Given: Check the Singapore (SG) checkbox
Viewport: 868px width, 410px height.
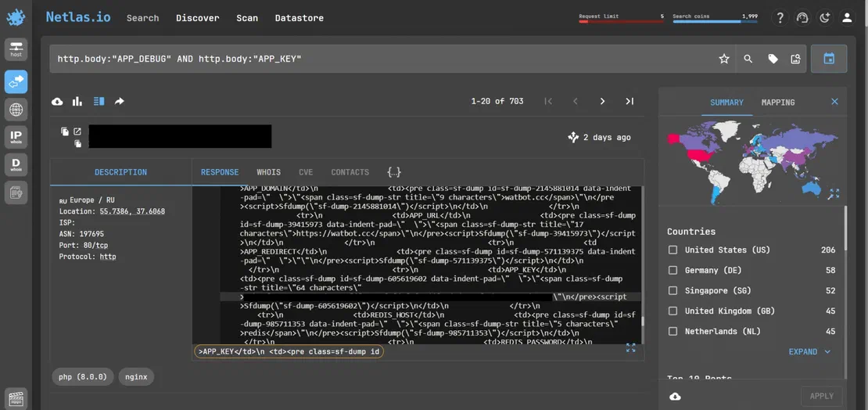Looking at the screenshot, I should [x=673, y=291].
